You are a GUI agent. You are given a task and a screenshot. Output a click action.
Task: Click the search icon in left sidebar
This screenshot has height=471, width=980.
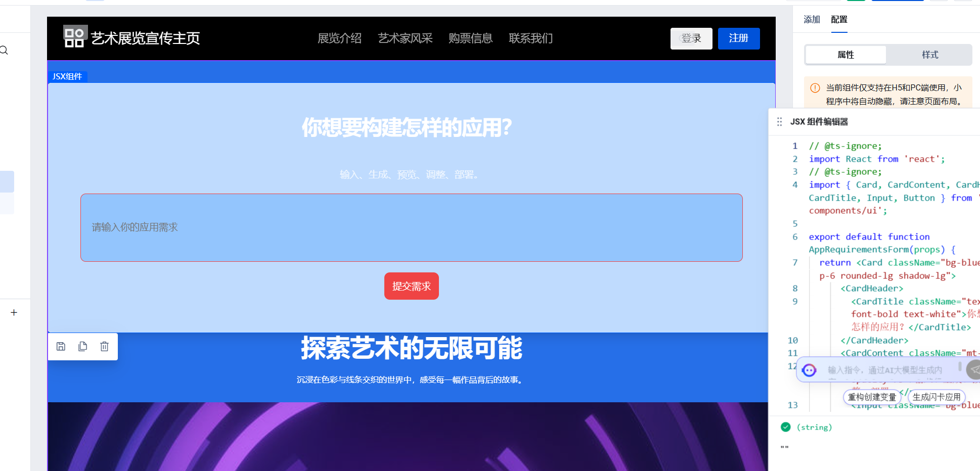pyautogui.click(x=4, y=50)
